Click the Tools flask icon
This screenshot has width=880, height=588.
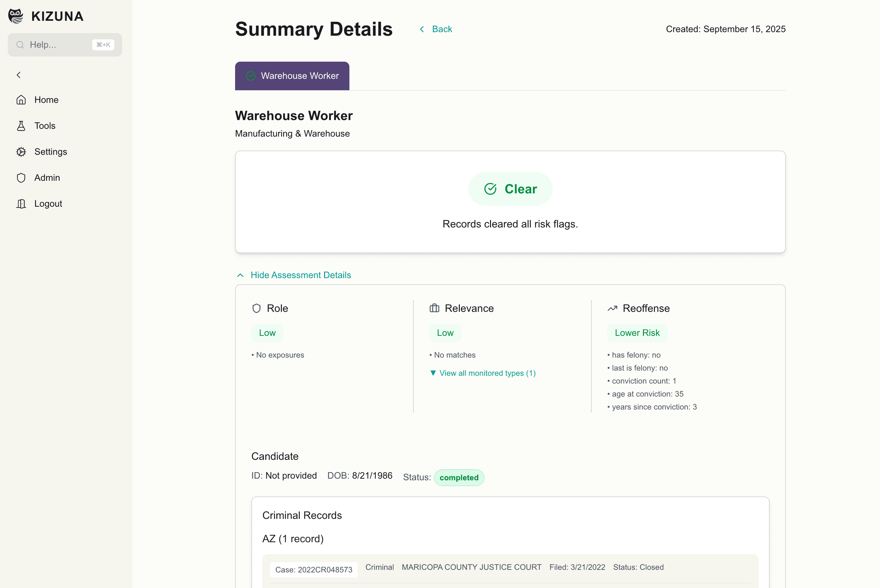click(21, 126)
